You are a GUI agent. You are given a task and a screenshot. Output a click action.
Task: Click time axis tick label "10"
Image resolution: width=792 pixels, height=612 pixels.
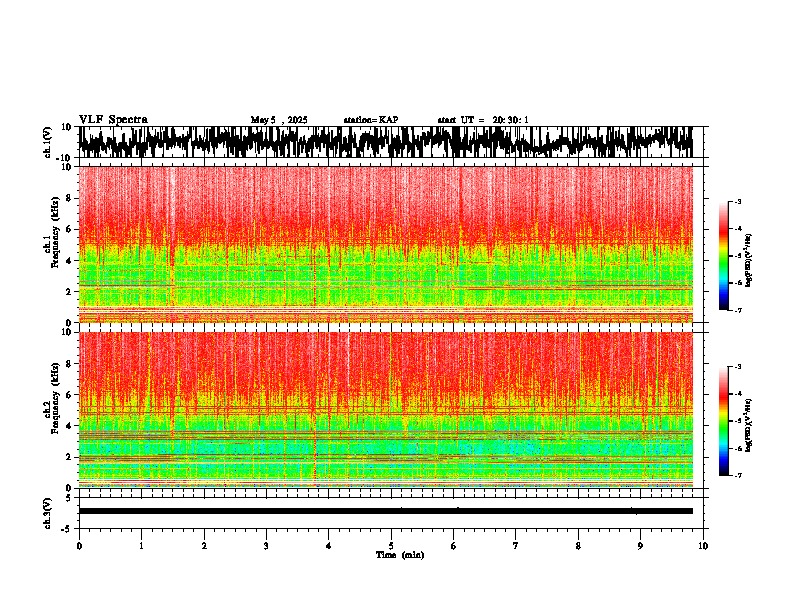point(703,546)
